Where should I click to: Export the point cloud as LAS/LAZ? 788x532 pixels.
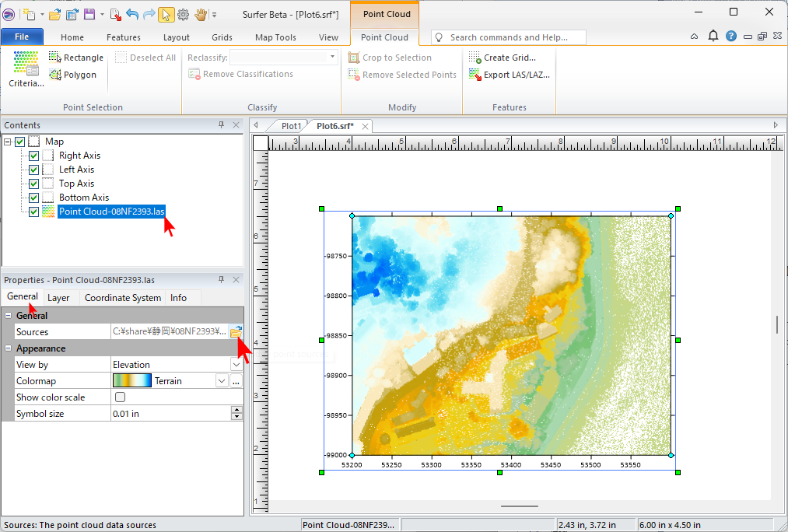pyautogui.click(x=509, y=75)
